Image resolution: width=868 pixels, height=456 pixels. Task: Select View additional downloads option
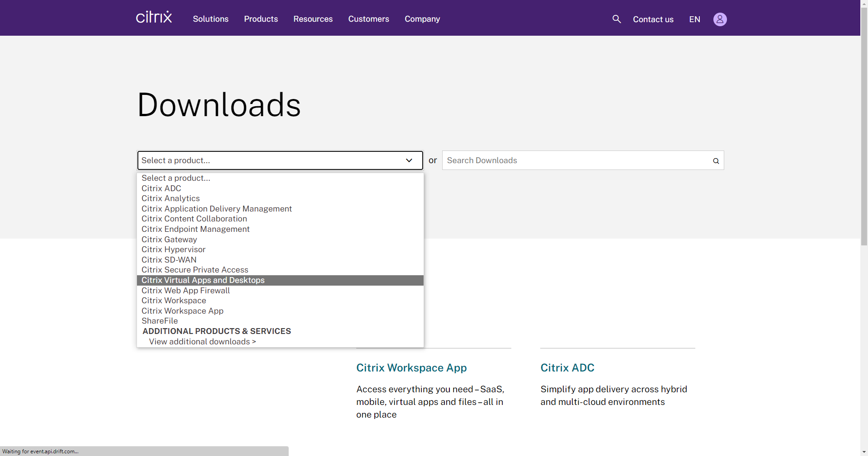[x=202, y=342]
